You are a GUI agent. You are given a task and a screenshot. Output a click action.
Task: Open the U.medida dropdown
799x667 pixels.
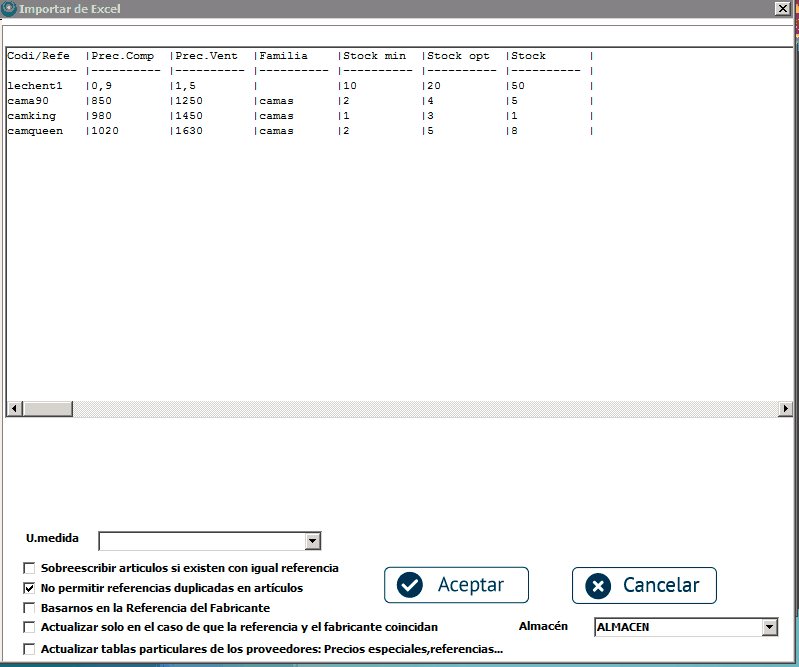point(313,541)
